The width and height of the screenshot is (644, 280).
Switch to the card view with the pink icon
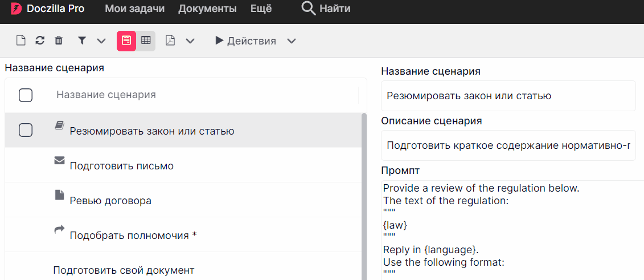(x=126, y=40)
